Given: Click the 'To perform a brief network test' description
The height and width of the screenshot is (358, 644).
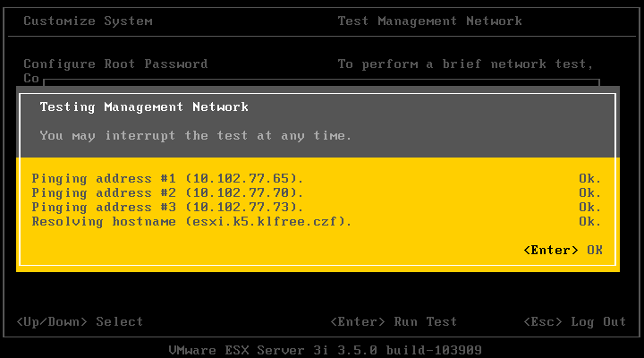Looking at the screenshot, I should pos(465,64).
